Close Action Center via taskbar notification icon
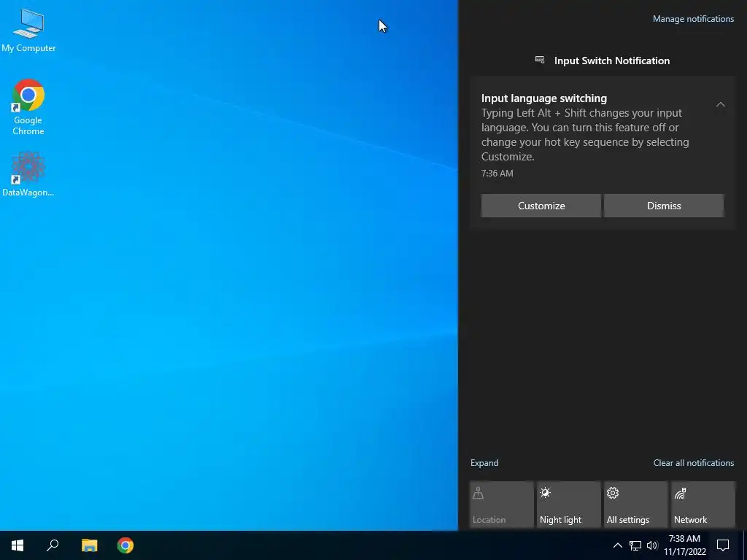This screenshot has height=560, width=747. pyautogui.click(x=723, y=545)
